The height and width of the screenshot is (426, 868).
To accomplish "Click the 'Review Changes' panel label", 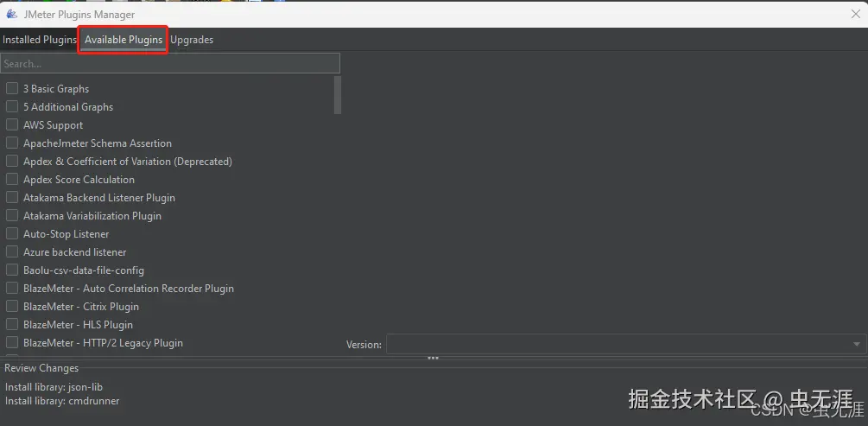I will click(x=41, y=368).
